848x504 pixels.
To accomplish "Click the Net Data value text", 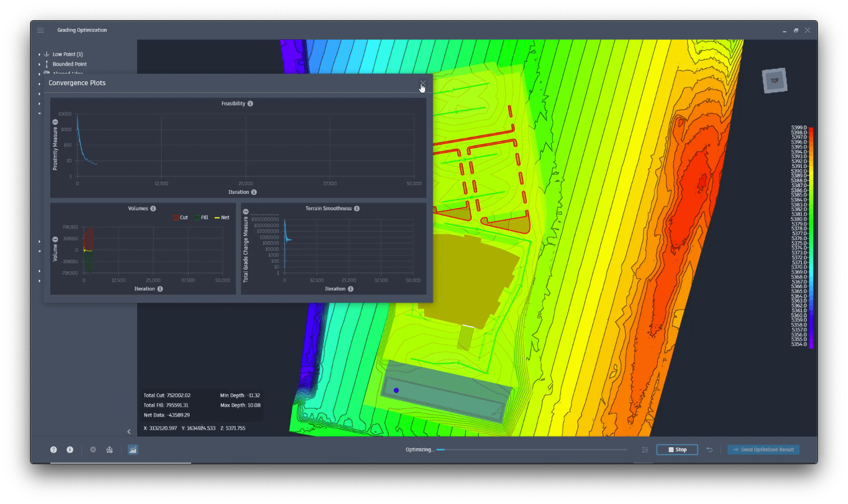I will point(167,415).
